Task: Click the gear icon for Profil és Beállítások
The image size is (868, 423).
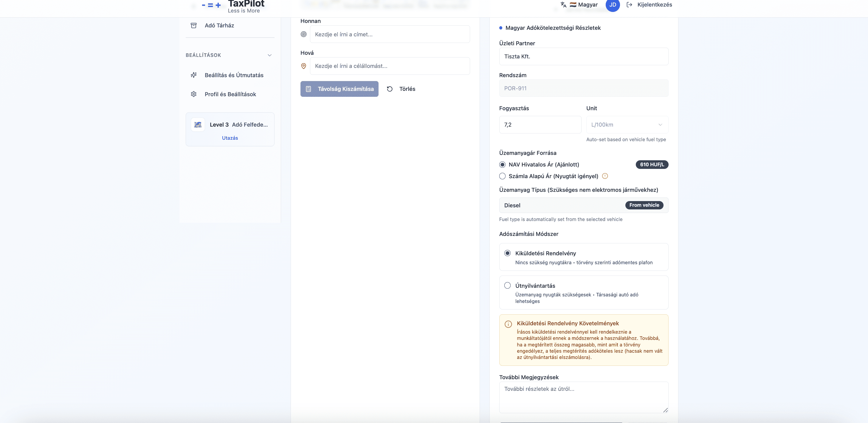Action: point(193,94)
